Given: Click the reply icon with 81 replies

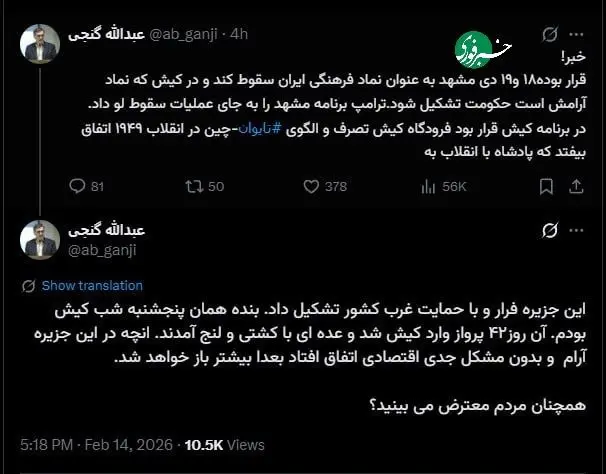Looking at the screenshot, I should 79,186.
